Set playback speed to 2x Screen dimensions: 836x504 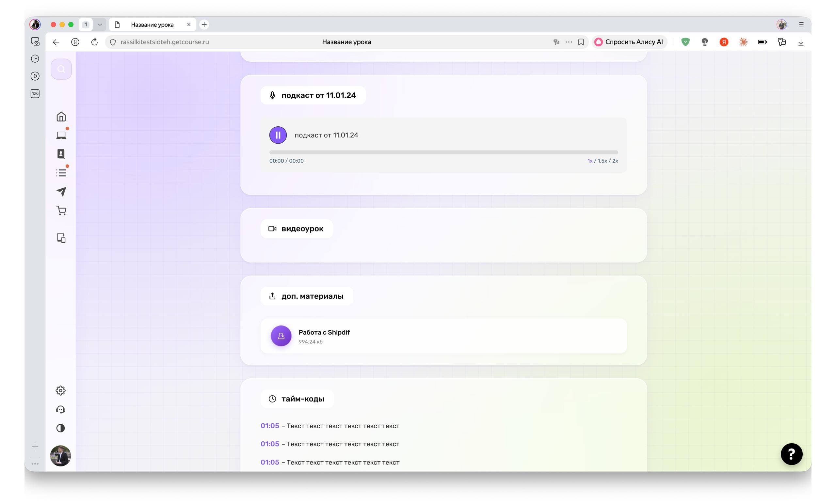[x=615, y=161]
